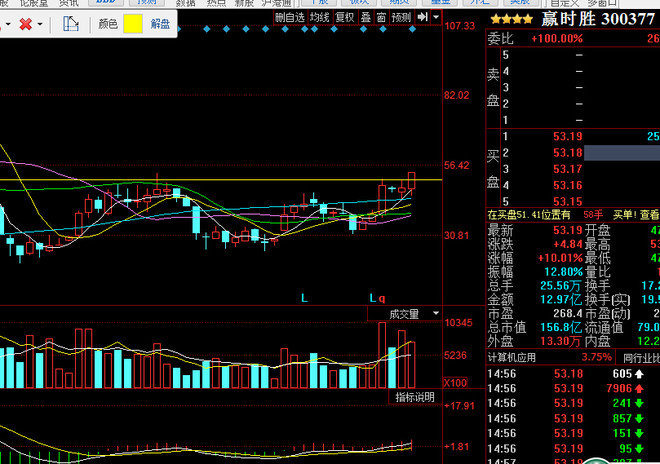Image resolution: width=660 pixels, height=464 pixels.
Task: Click the 解盘 link
Action: pos(160,24)
